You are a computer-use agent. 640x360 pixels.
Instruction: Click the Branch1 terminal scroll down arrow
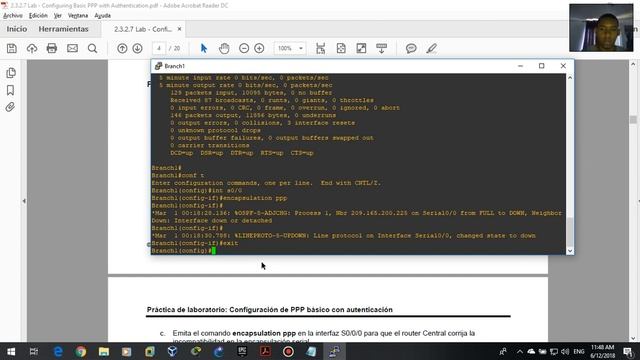[570, 251]
